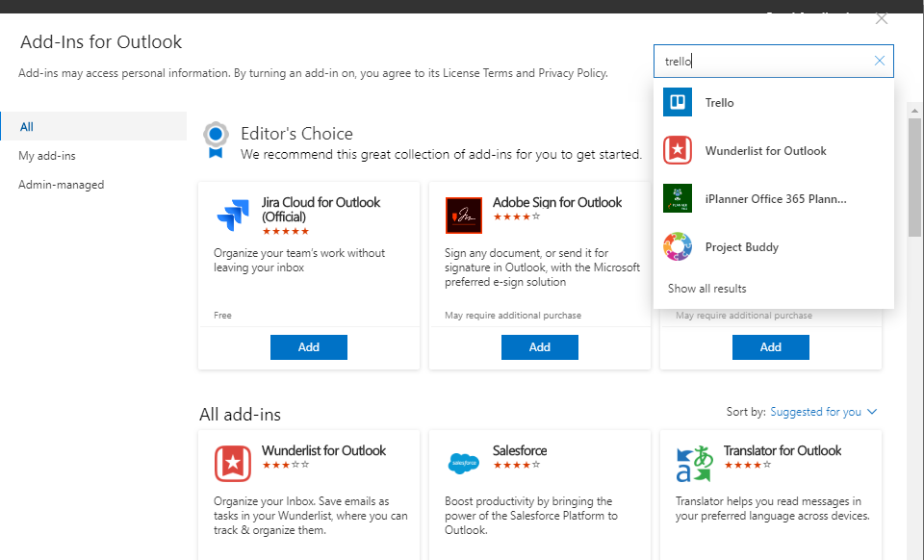Click the Jira 'Organize your team's work' description
Viewport: 924px width, 560px height.
pos(299,260)
